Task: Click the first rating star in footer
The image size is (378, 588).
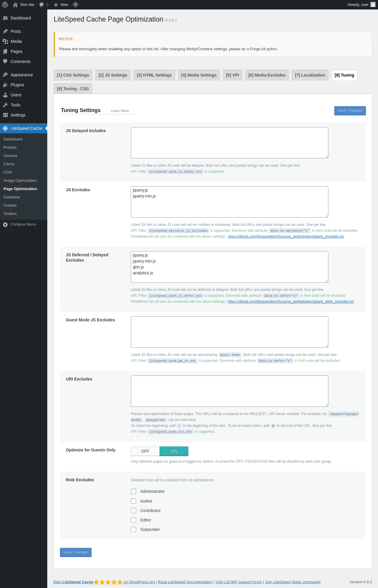Action: point(96,582)
